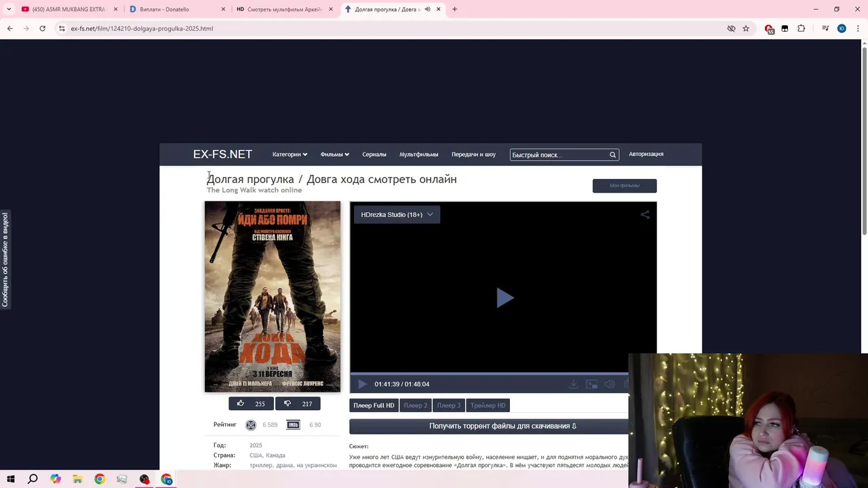Click share icon at top of video player
The height and width of the screenshot is (488, 868).
(x=645, y=214)
